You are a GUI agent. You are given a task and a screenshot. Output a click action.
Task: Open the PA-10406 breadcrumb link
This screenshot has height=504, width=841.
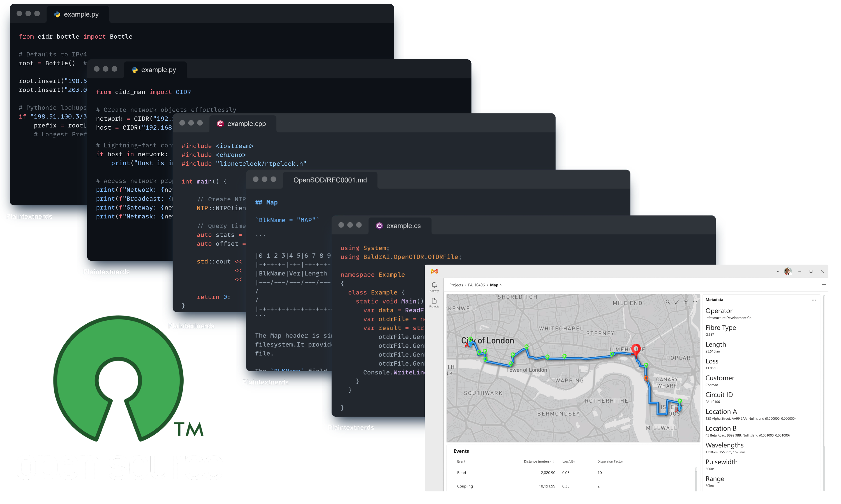[476, 285]
